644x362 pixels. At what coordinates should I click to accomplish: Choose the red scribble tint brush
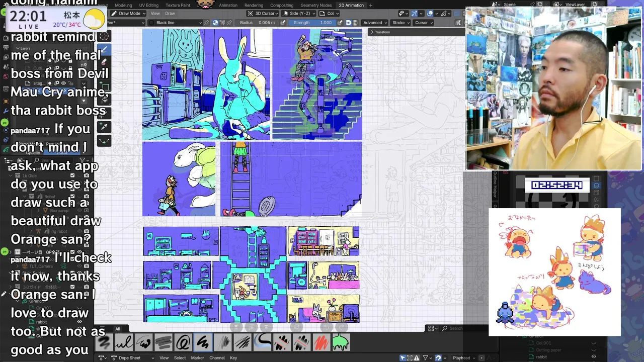[321, 343]
